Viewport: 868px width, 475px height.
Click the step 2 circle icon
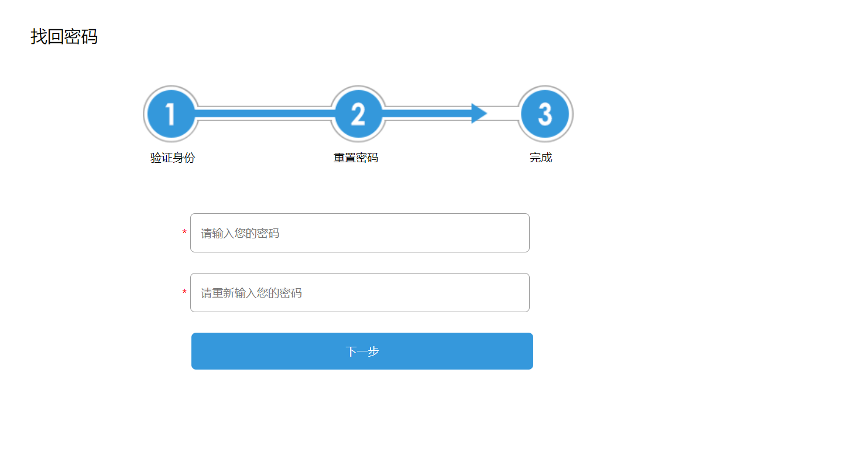[358, 114]
